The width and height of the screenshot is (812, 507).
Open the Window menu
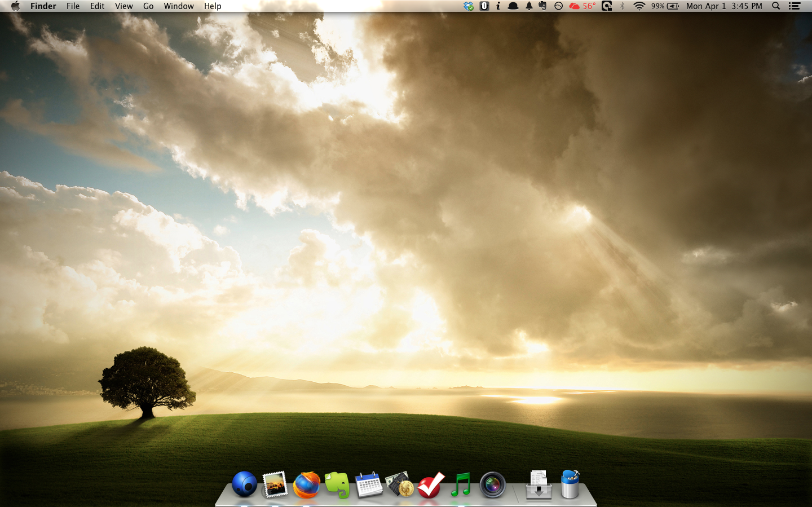tap(179, 6)
